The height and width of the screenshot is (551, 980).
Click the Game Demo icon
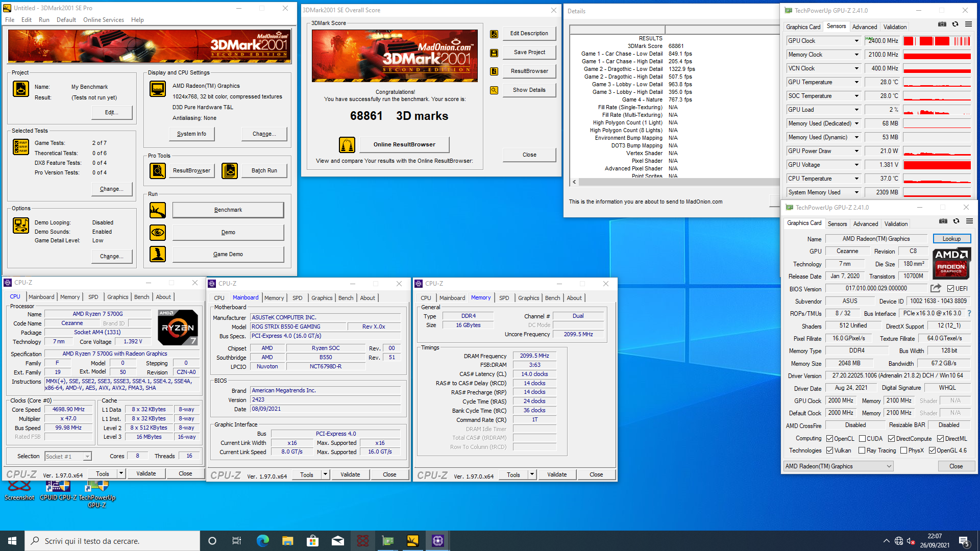pyautogui.click(x=157, y=254)
